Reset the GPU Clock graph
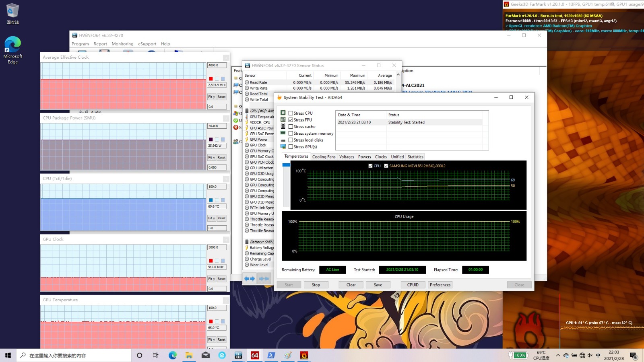 [x=222, y=279]
